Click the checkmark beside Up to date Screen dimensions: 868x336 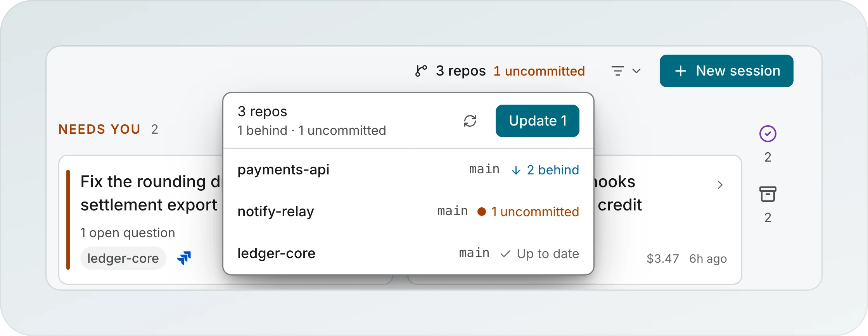point(505,254)
